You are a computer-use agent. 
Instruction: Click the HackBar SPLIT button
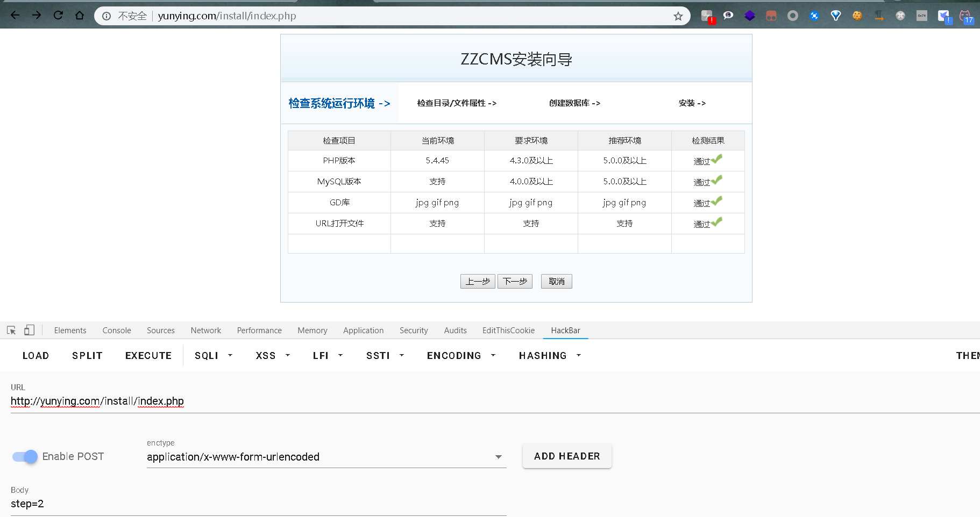[87, 355]
